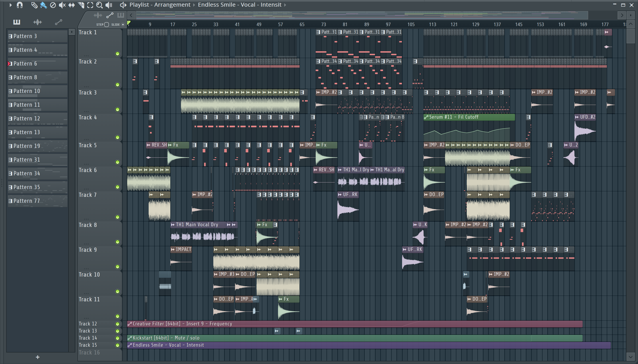
Task: Select the Zoom magnifier tool
Action: tap(99, 5)
